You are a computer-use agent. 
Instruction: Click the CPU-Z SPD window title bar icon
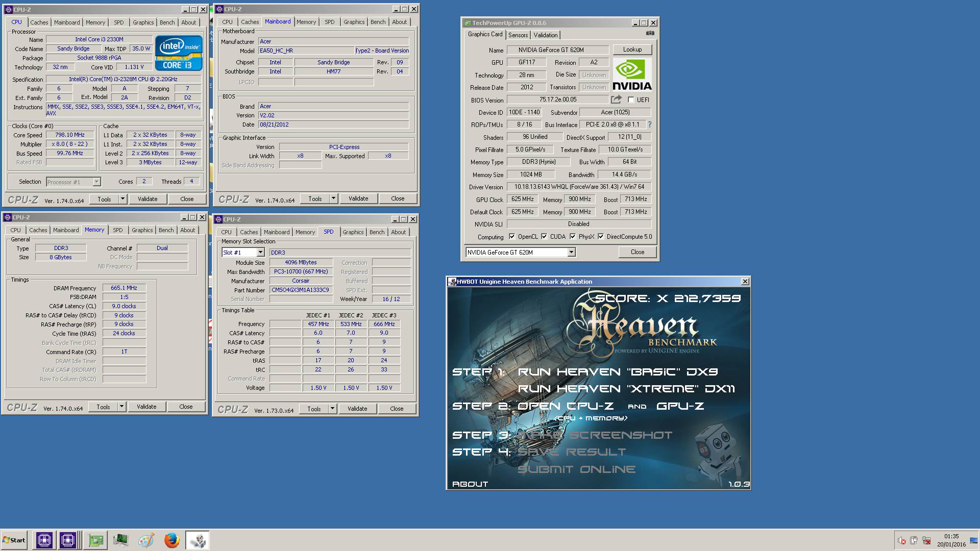click(218, 219)
